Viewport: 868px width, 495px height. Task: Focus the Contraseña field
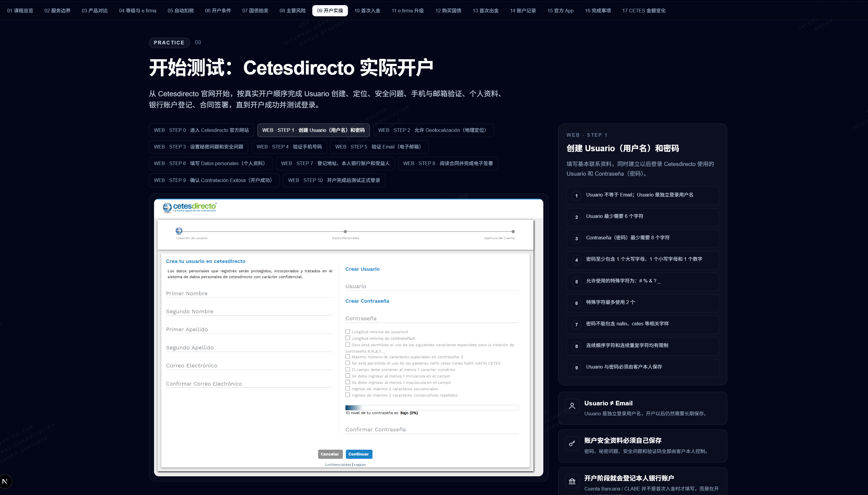point(432,318)
